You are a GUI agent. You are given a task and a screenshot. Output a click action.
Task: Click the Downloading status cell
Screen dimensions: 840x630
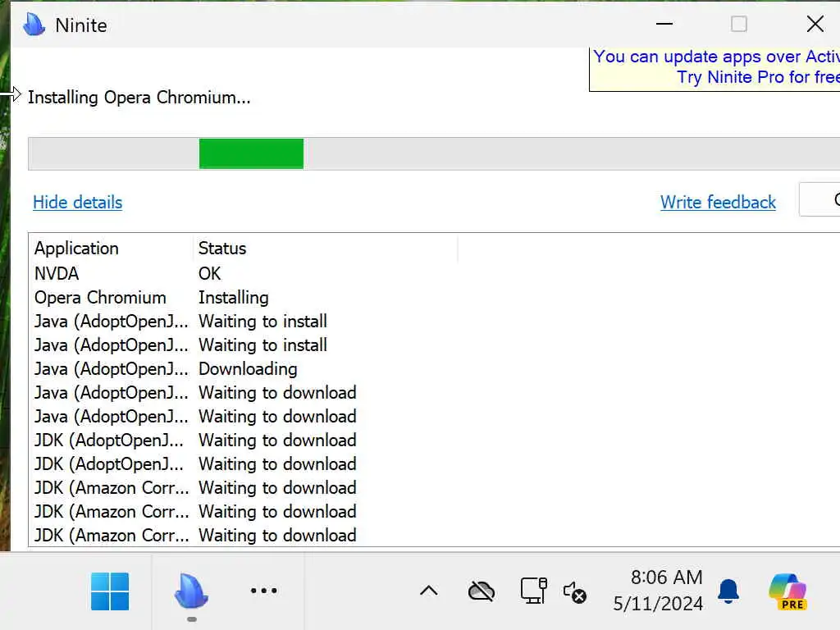pyautogui.click(x=248, y=369)
